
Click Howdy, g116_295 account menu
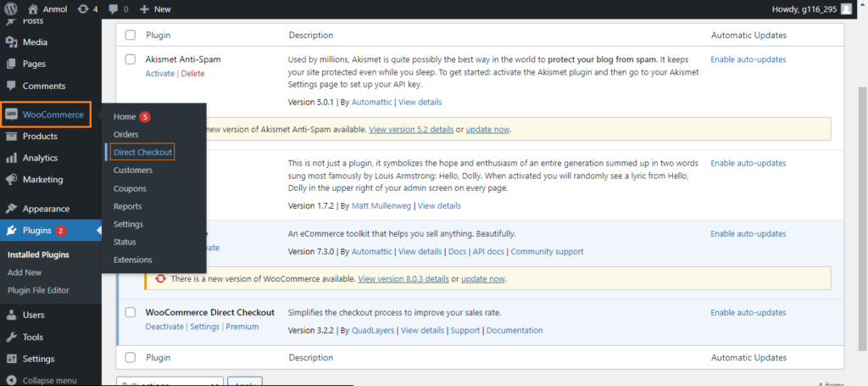pyautogui.click(x=811, y=8)
